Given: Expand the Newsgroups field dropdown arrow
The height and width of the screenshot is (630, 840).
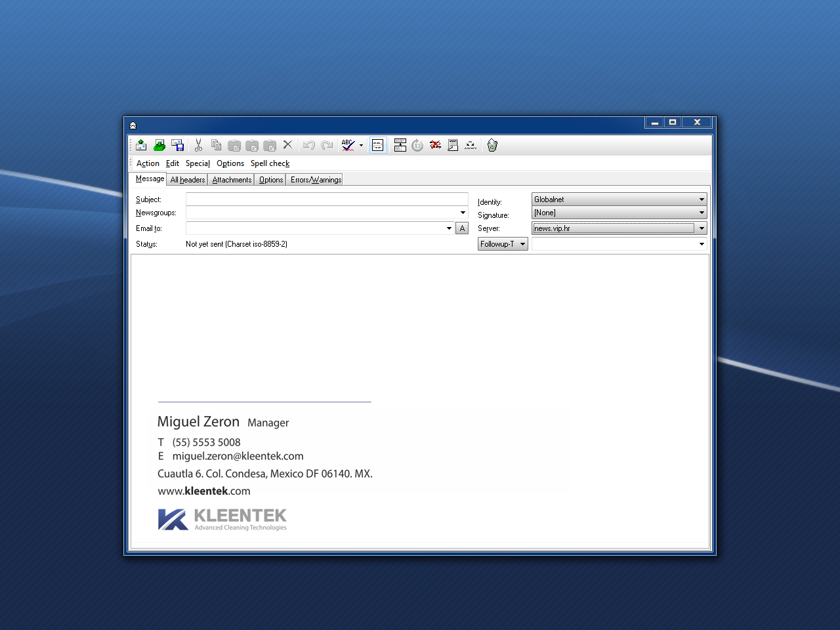Looking at the screenshot, I should coord(463,213).
